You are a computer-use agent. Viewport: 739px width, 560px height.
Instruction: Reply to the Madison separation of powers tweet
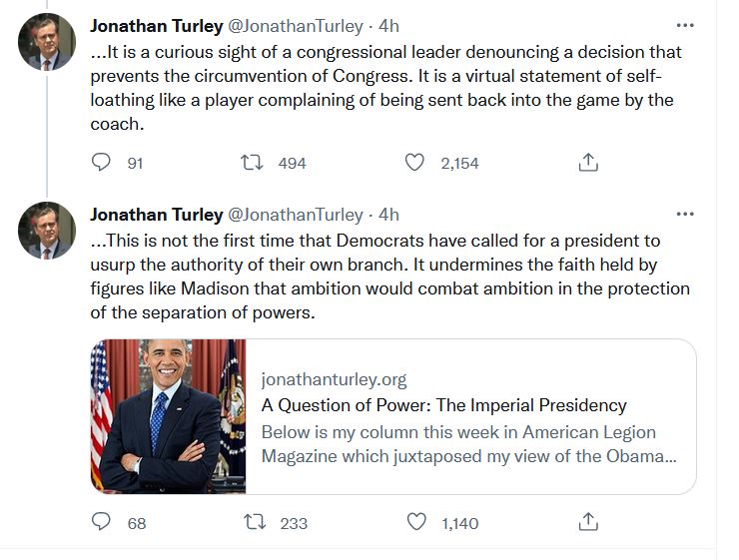tap(101, 522)
